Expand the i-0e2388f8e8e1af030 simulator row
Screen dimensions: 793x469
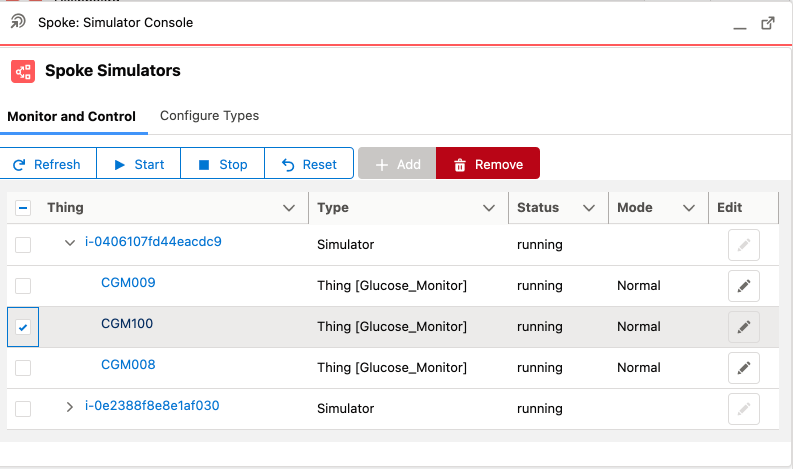click(70, 407)
